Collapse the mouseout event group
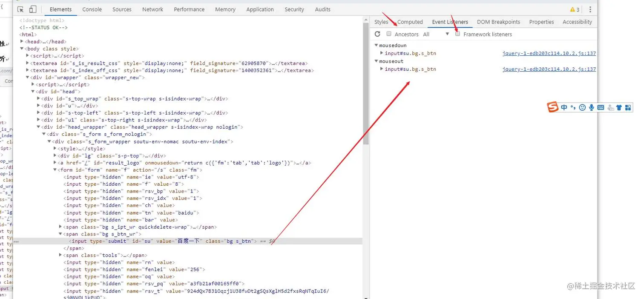This screenshot has width=644, height=299. click(x=376, y=61)
